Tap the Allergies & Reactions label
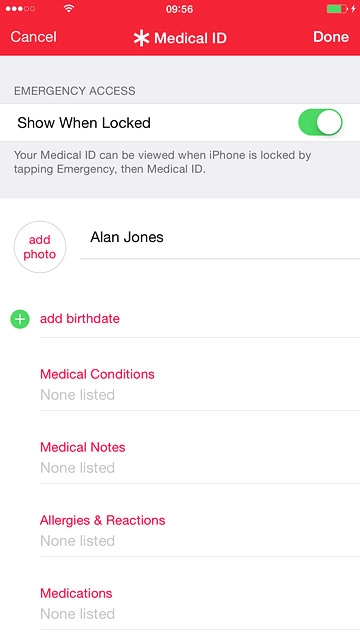 coord(102,520)
